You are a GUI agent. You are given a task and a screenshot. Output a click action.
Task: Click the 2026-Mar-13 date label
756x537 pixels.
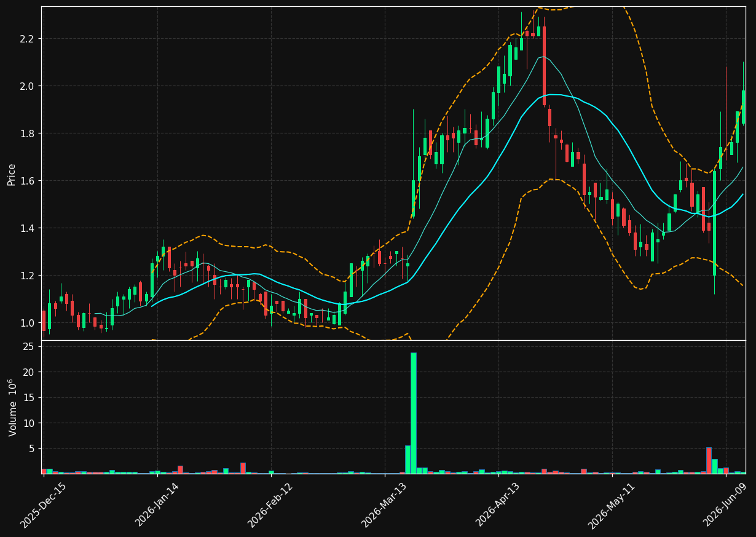[385, 505]
